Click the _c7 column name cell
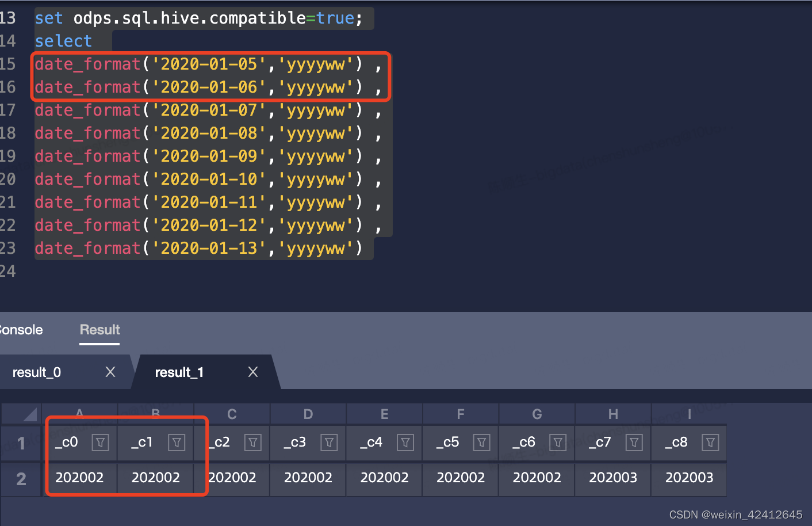The width and height of the screenshot is (812, 526). click(613, 443)
